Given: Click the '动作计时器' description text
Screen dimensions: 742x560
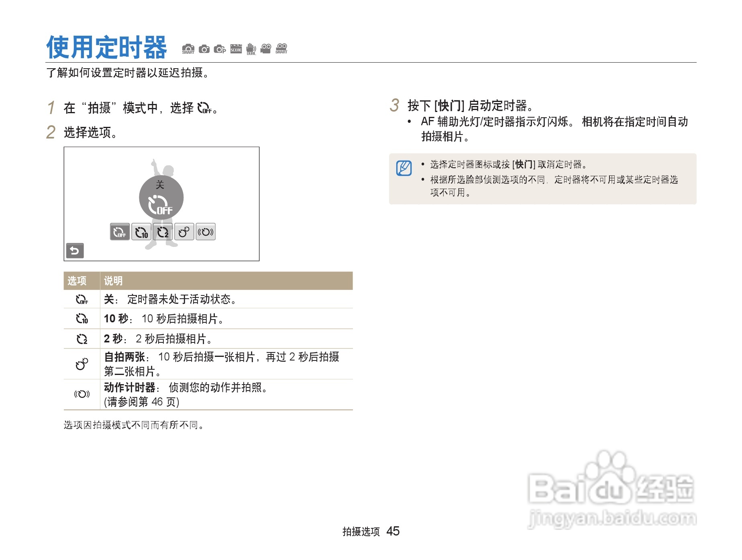Looking at the screenshot, I should [x=186, y=388].
